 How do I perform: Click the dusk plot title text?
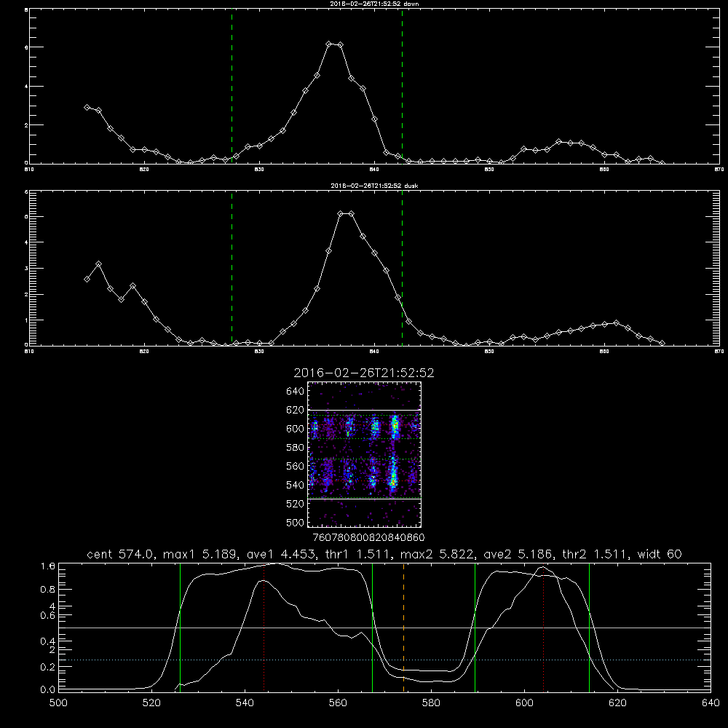coord(374,186)
